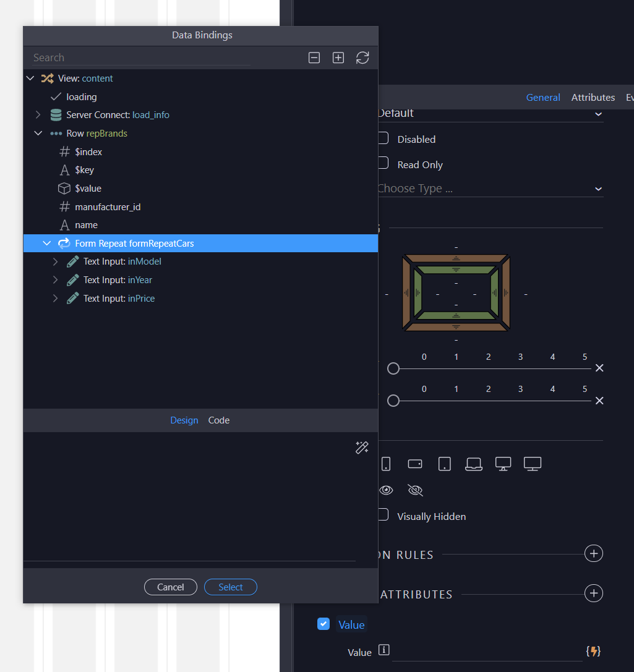Open the Attributes tab
The height and width of the screenshot is (672, 634).
[x=593, y=97]
